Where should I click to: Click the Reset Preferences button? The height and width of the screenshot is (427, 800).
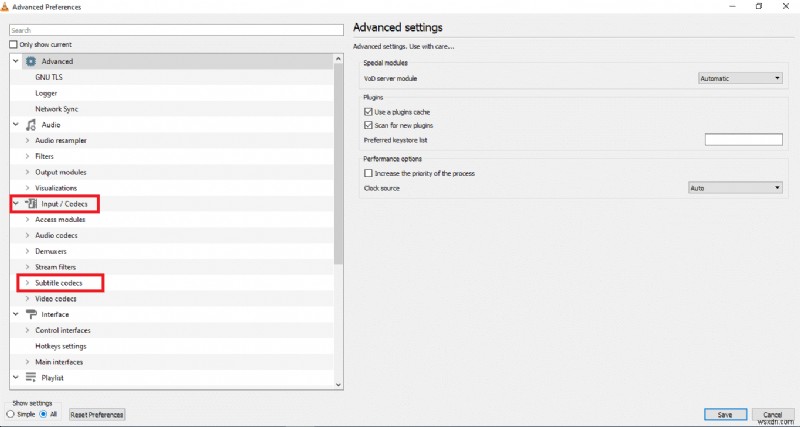[x=97, y=415]
